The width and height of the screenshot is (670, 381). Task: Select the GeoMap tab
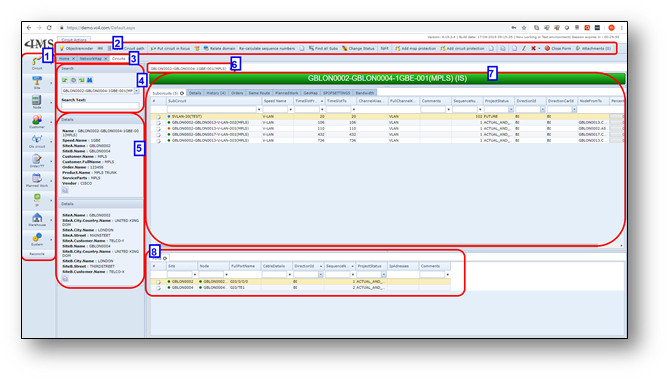point(311,93)
